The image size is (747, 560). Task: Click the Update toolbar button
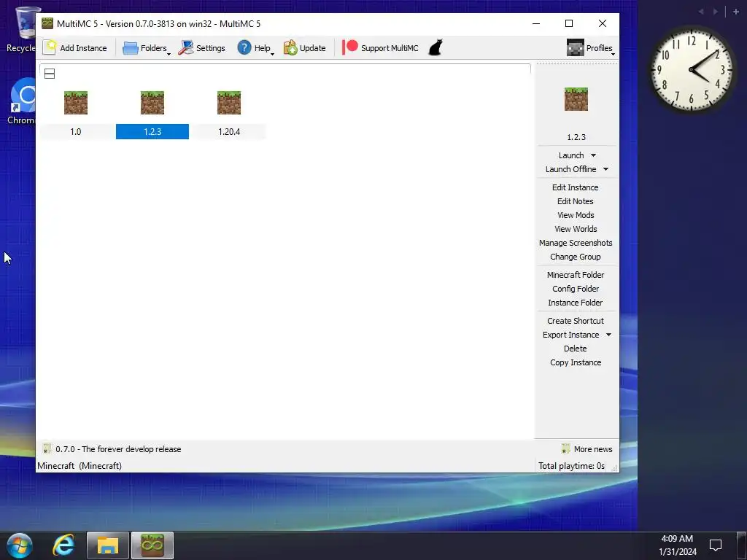tap(305, 48)
